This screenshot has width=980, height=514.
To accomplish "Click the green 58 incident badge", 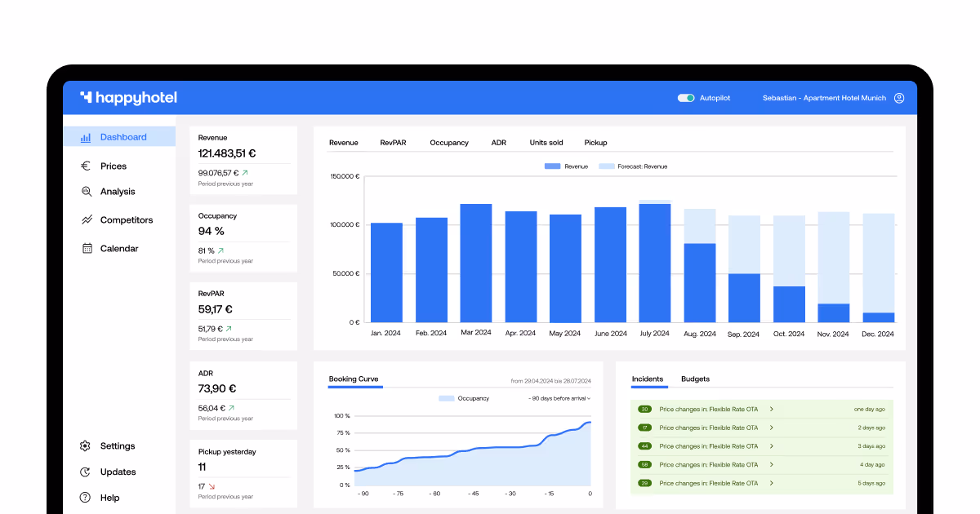I will coord(644,465).
